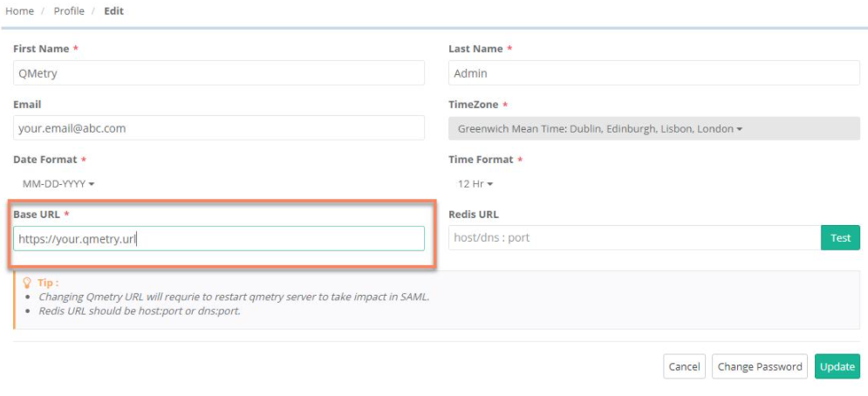Click the Date Format caret arrow
This screenshot has width=868, height=396.
(x=92, y=184)
